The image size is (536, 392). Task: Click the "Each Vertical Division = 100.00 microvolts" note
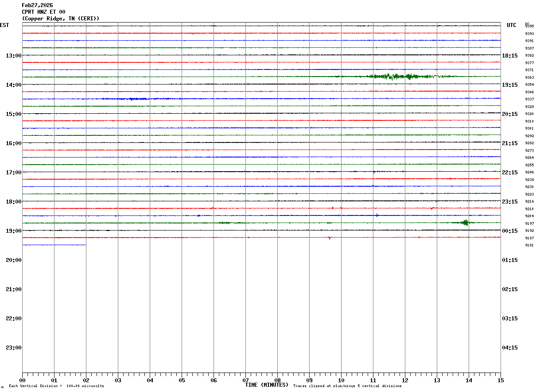pyautogui.click(x=56, y=386)
